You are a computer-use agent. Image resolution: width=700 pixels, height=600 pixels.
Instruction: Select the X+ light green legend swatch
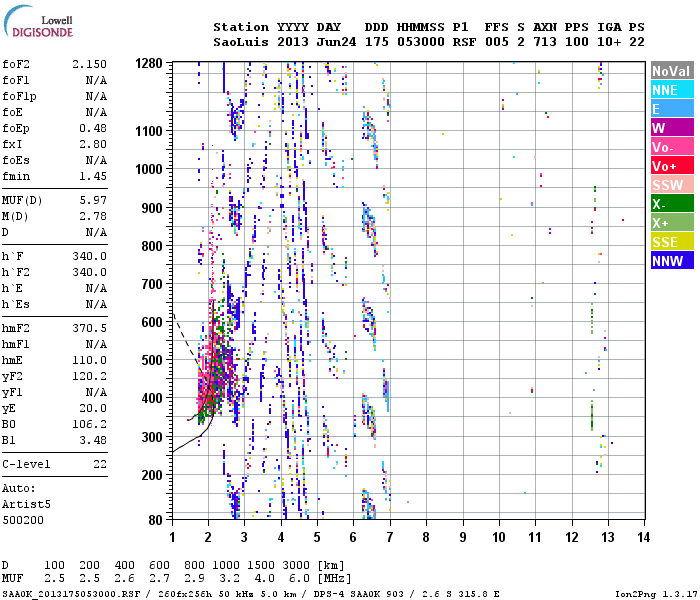672,222
